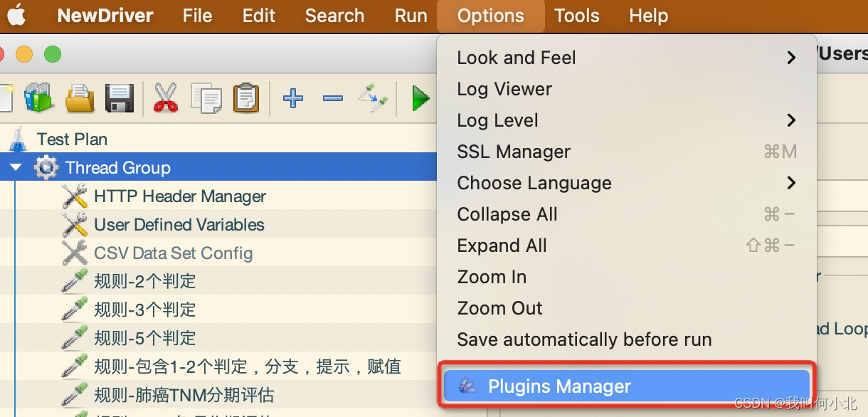Select Expand All menu entry
The image size is (868, 417).
point(626,246)
